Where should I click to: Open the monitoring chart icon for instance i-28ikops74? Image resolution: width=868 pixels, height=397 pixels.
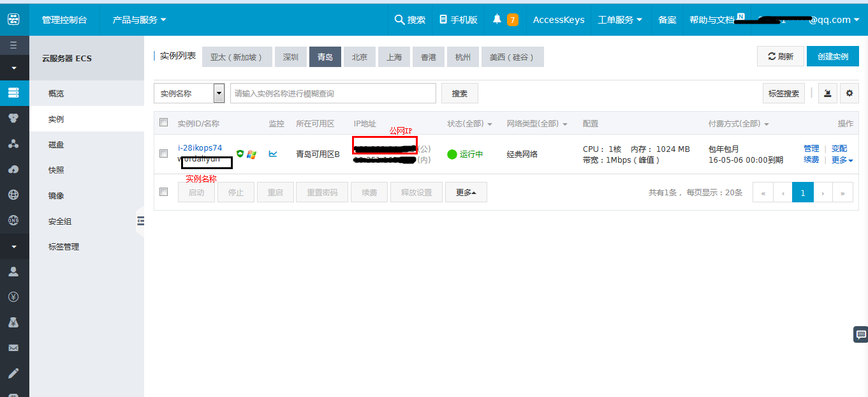[273, 153]
